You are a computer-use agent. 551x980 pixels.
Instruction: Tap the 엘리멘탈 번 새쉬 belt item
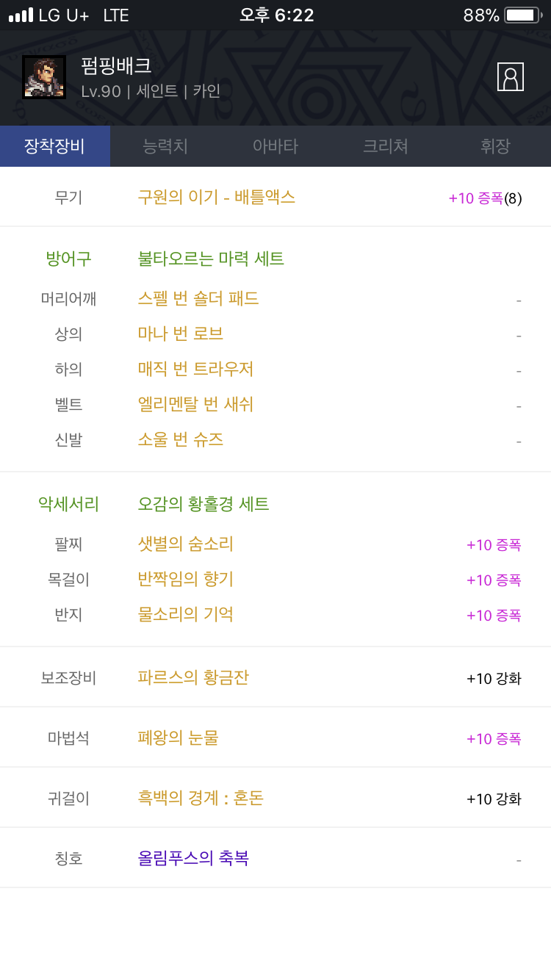pos(196,405)
